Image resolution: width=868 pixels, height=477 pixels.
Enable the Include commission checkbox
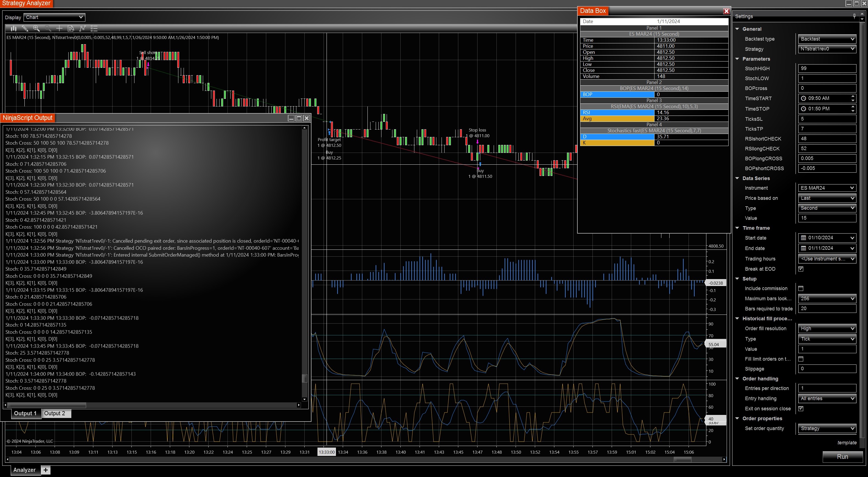(x=801, y=288)
